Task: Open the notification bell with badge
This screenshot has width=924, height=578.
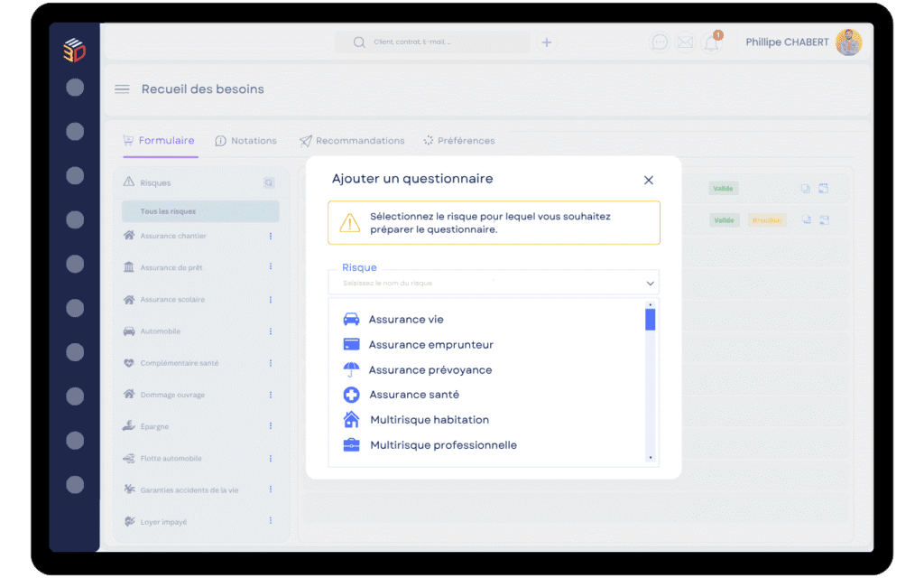Action: click(712, 43)
